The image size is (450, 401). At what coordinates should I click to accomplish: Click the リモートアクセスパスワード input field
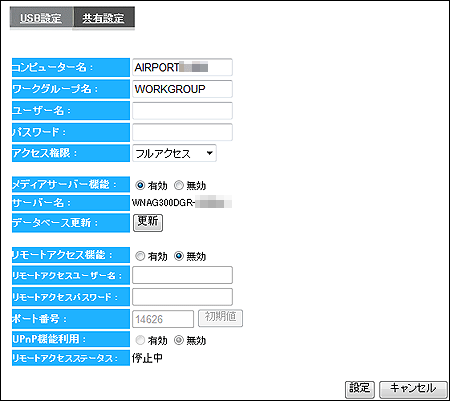pos(182,297)
